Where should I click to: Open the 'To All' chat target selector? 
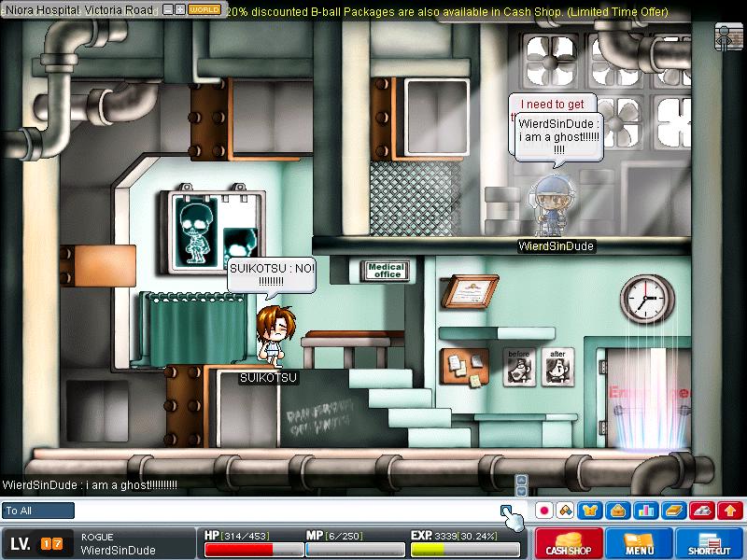37,511
